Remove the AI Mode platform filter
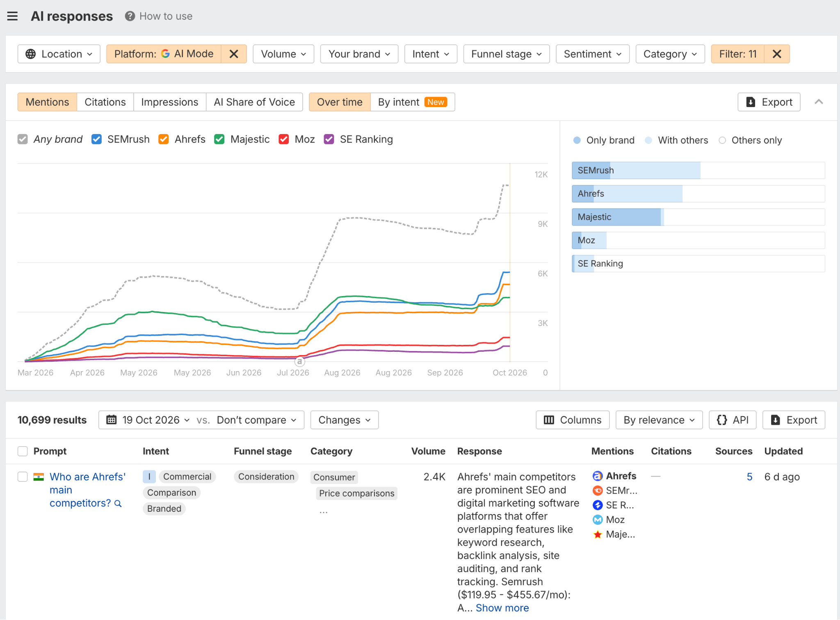 click(x=234, y=54)
